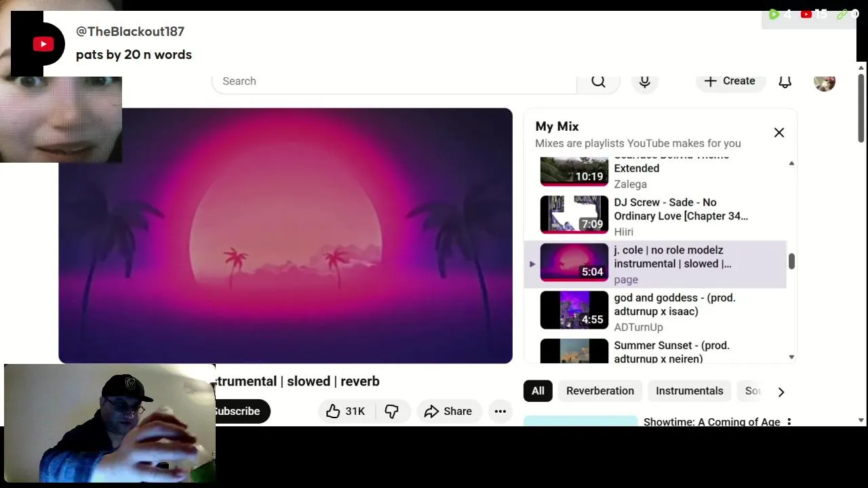Screen dimensions: 868x488
Task: Focus the YouTube Search field
Action: (394, 81)
